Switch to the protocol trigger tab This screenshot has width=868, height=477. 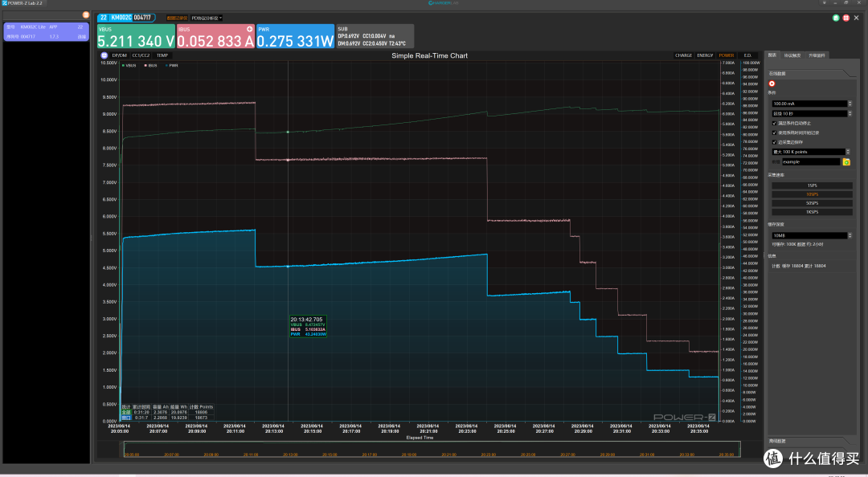point(792,55)
